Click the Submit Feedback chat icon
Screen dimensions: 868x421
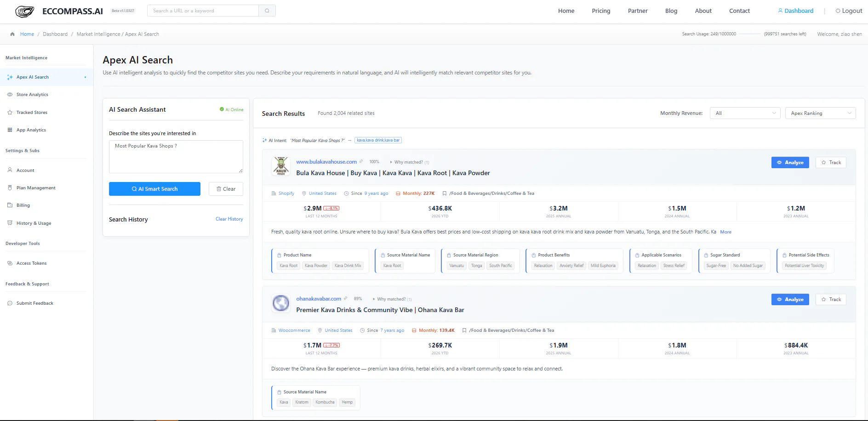point(10,303)
